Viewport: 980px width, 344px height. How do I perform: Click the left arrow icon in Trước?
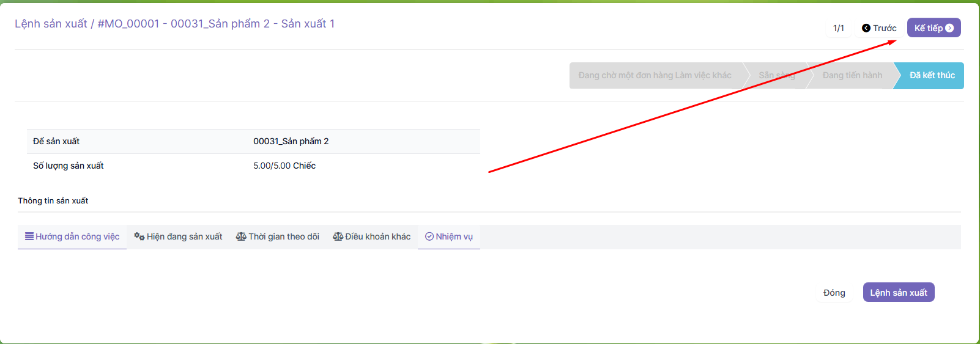(x=866, y=28)
